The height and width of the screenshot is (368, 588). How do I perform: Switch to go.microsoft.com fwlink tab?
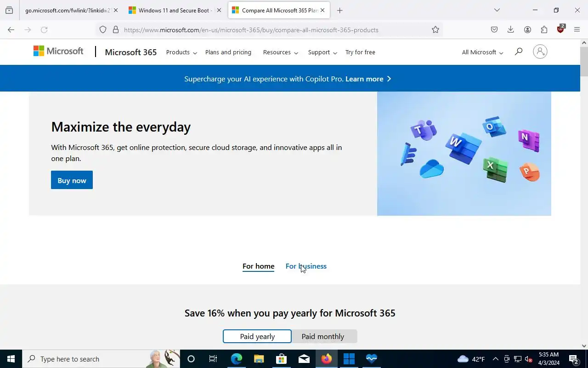[x=68, y=10]
